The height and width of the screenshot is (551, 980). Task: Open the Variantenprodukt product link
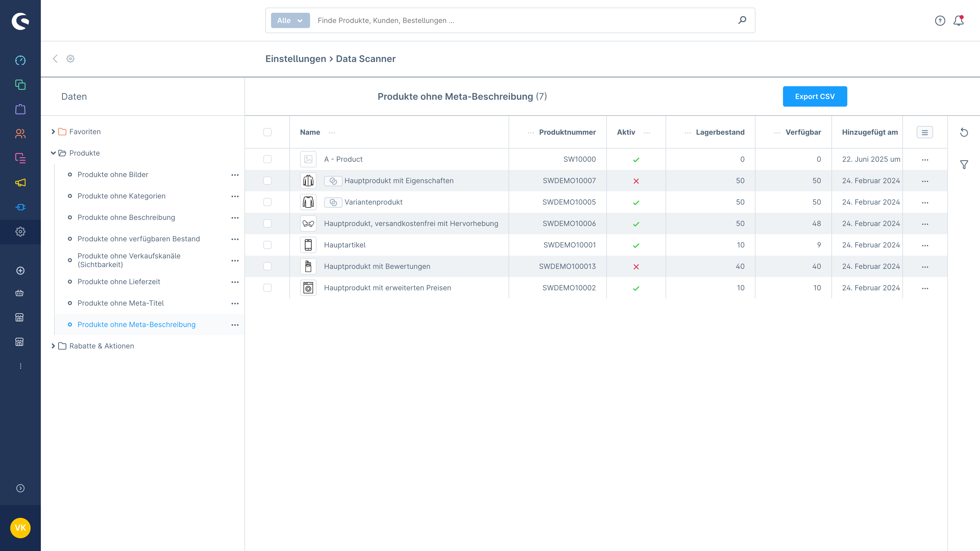tap(373, 202)
